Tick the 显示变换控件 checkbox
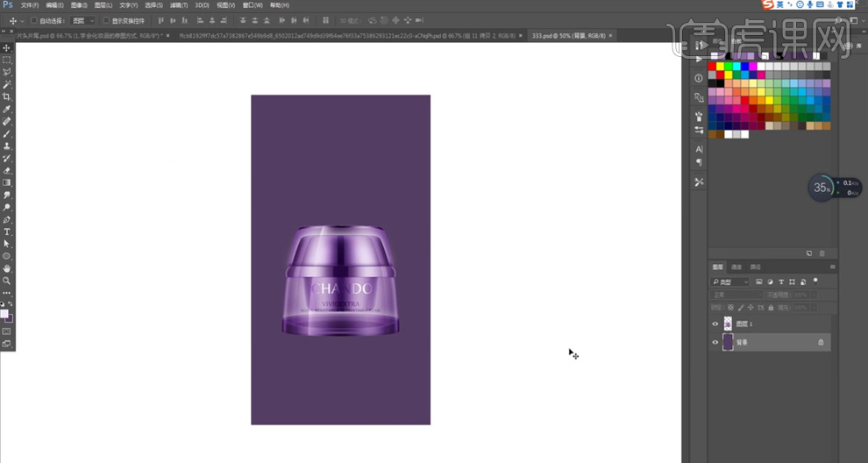868x463 pixels. pyautogui.click(x=107, y=20)
